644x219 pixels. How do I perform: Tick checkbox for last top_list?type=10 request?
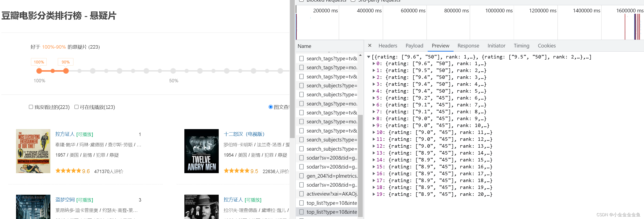click(301, 212)
